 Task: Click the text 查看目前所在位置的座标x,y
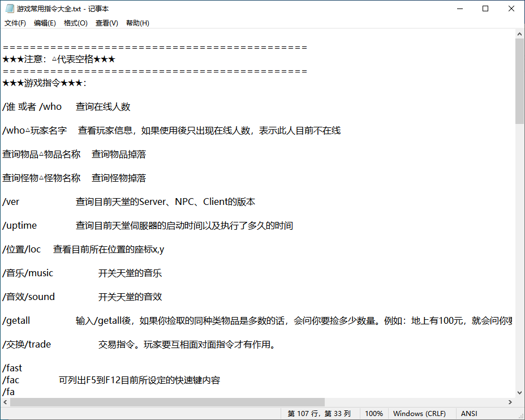coord(109,250)
